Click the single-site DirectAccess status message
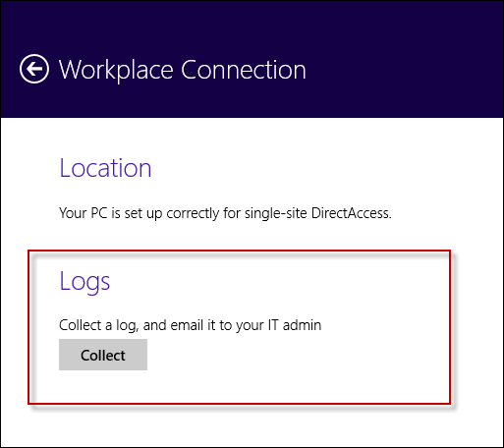This screenshot has height=448, width=504. tap(225, 213)
